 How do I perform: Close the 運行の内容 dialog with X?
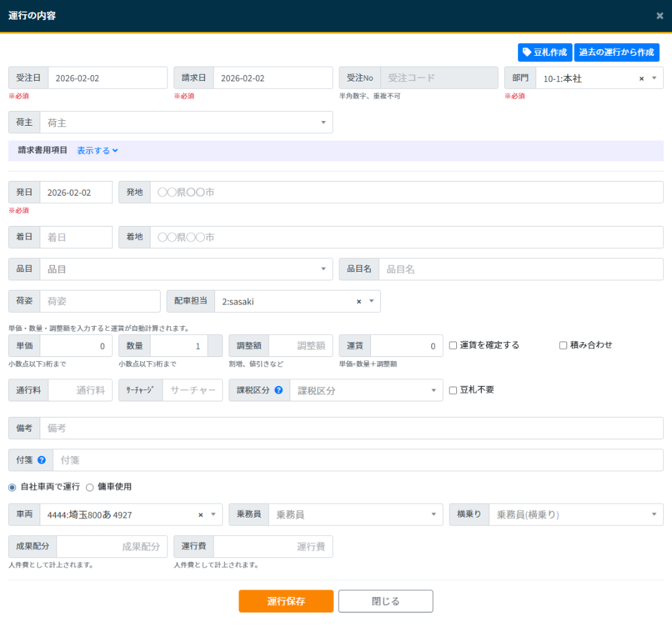point(659,15)
